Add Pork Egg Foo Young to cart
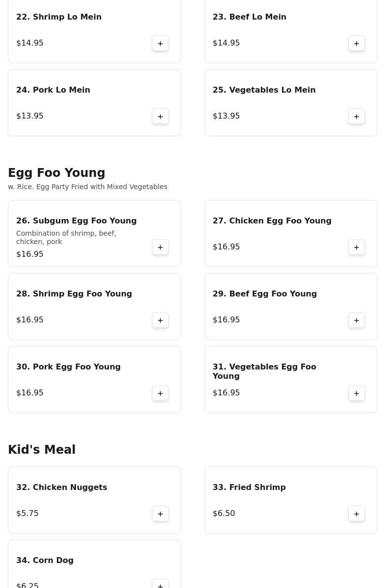 [160, 393]
